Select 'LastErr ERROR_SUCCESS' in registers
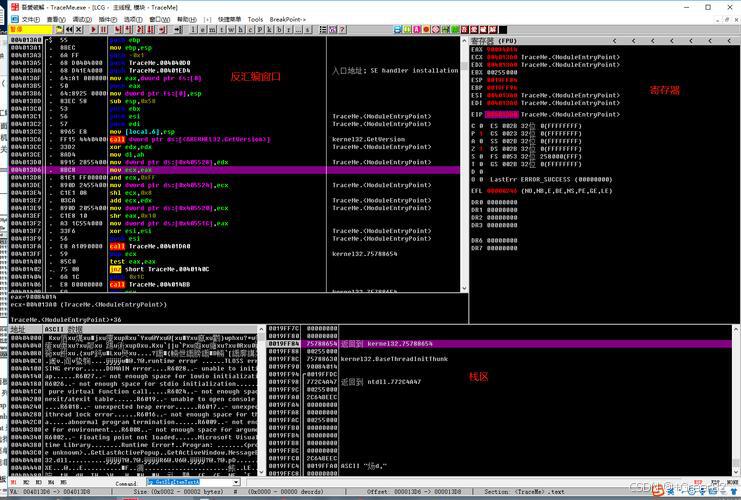 (x=551, y=179)
